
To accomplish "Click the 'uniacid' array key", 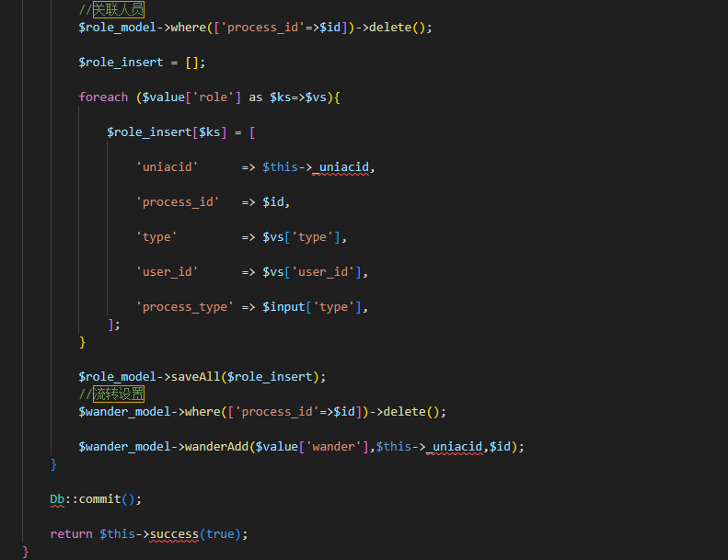I will (168, 167).
